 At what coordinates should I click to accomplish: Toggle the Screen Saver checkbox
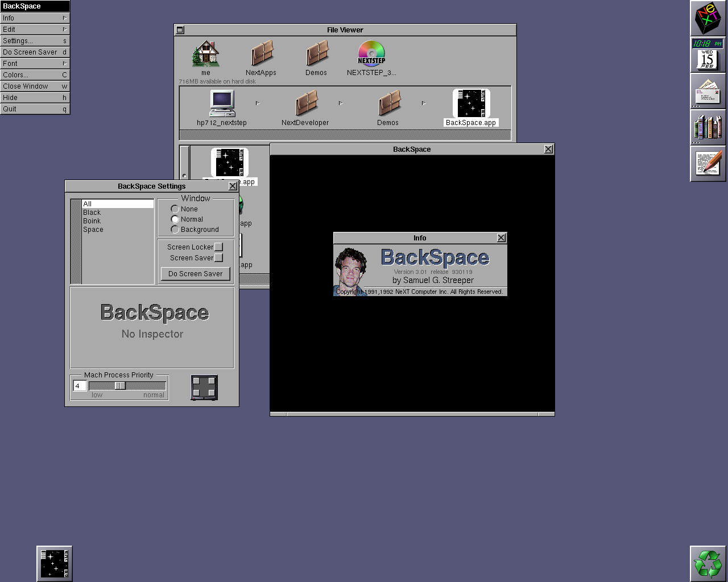coord(218,258)
